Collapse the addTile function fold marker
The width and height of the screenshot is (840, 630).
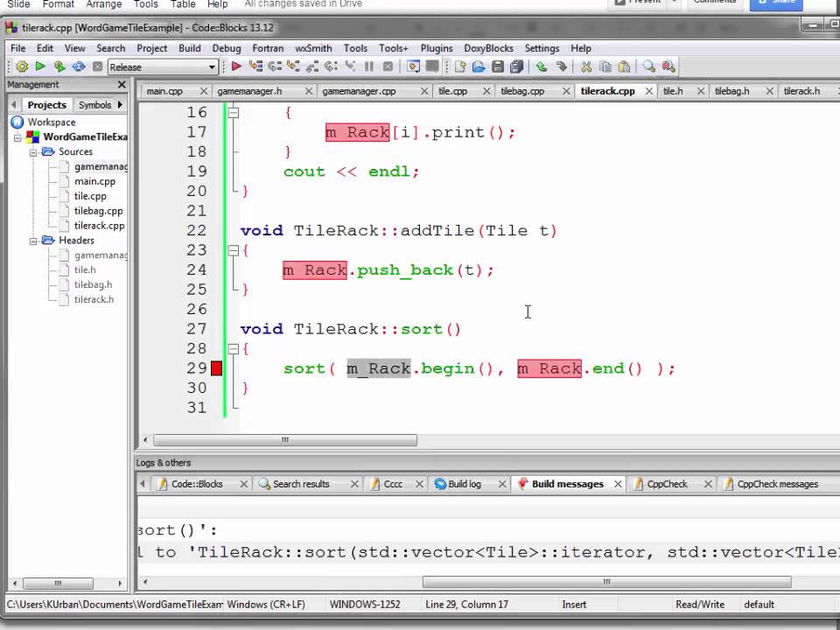(x=233, y=250)
